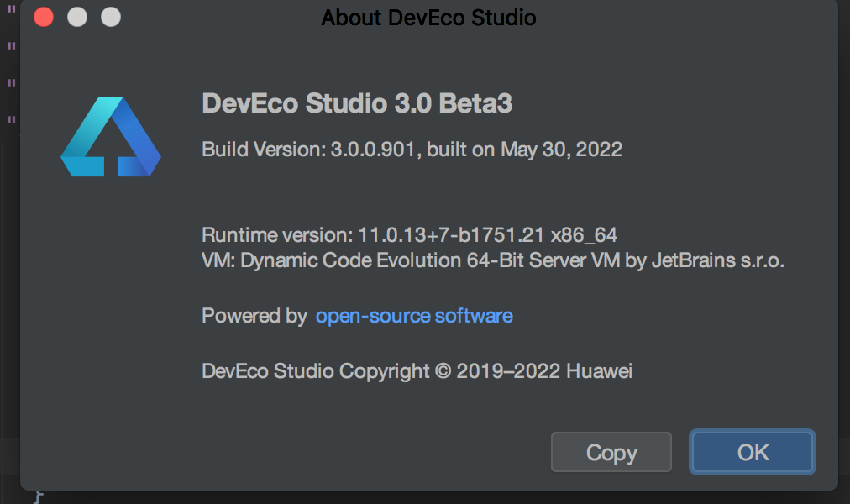This screenshot has height=504, width=850.
Task: Open the open-source software link
Action: [414, 315]
